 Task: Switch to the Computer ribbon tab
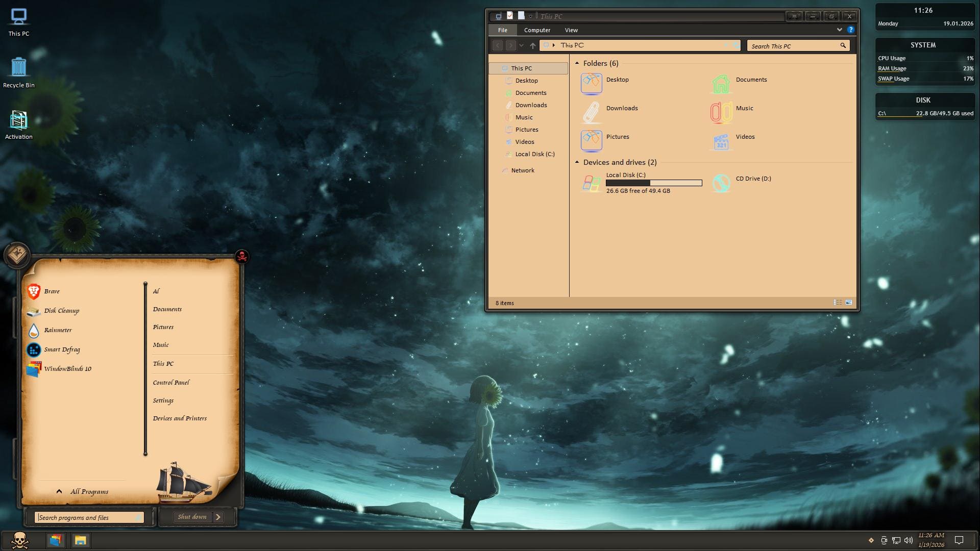[537, 30]
